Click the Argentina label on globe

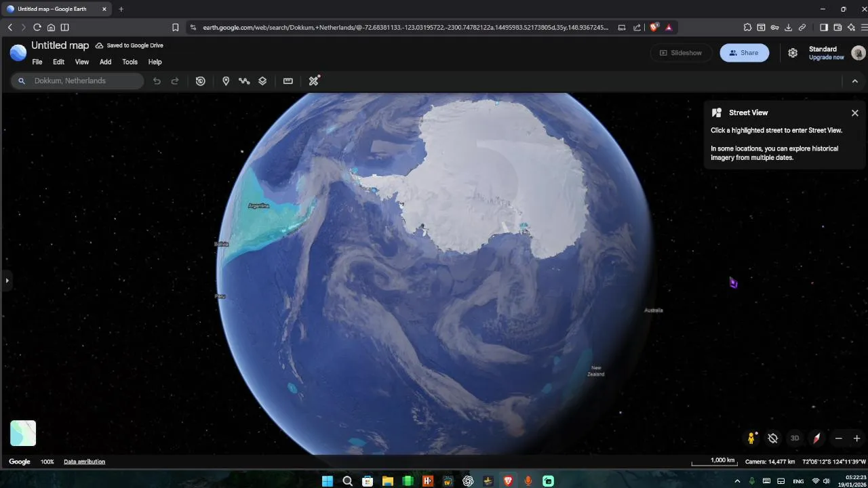pos(259,206)
